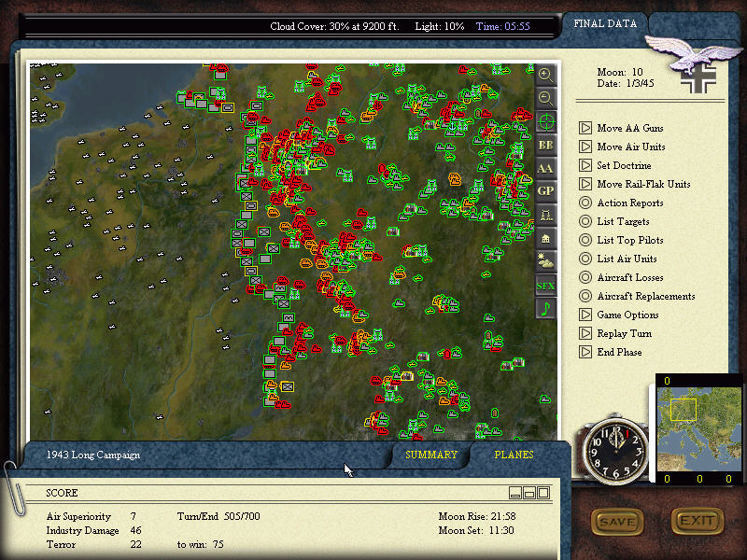Screen dimensions: 747x560
Task: Expand Move AA Guns arrow
Action: [x=585, y=128]
